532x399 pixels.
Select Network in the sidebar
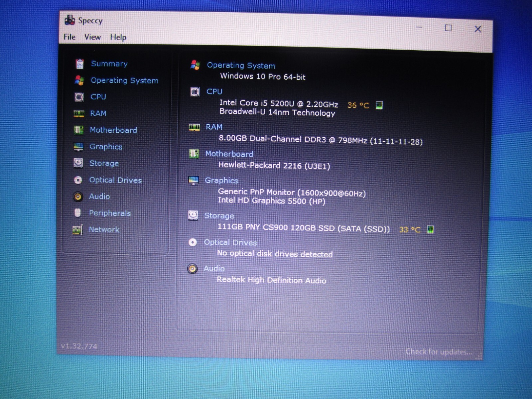pyautogui.click(x=104, y=229)
